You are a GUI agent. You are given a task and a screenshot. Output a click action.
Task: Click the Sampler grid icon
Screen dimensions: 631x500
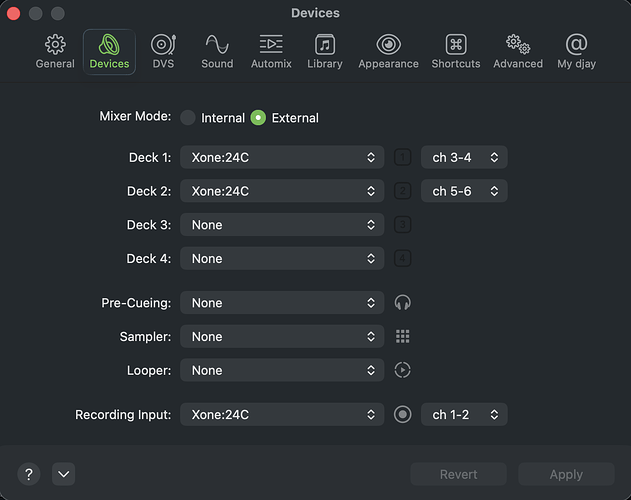pos(402,337)
